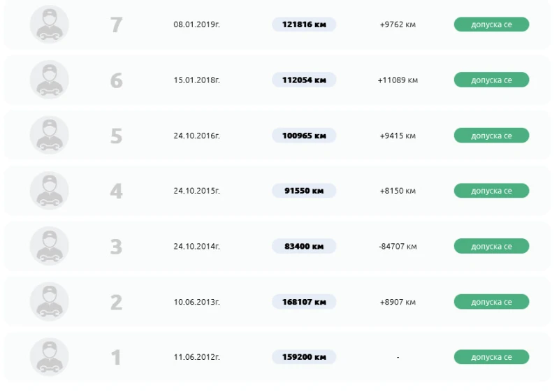Click the green status button for 08.01.2019
The image size is (559, 392).
tap(491, 24)
